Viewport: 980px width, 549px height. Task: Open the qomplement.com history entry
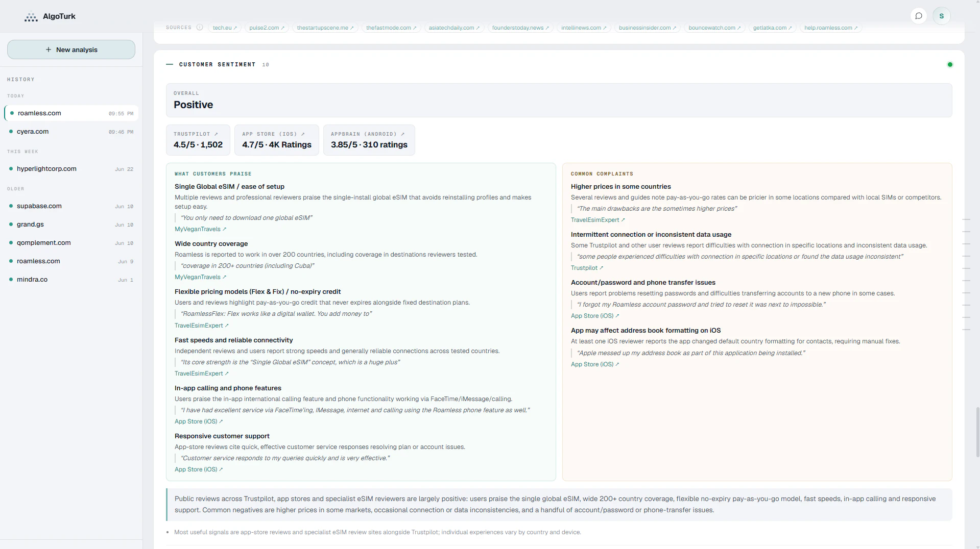pyautogui.click(x=71, y=243)
